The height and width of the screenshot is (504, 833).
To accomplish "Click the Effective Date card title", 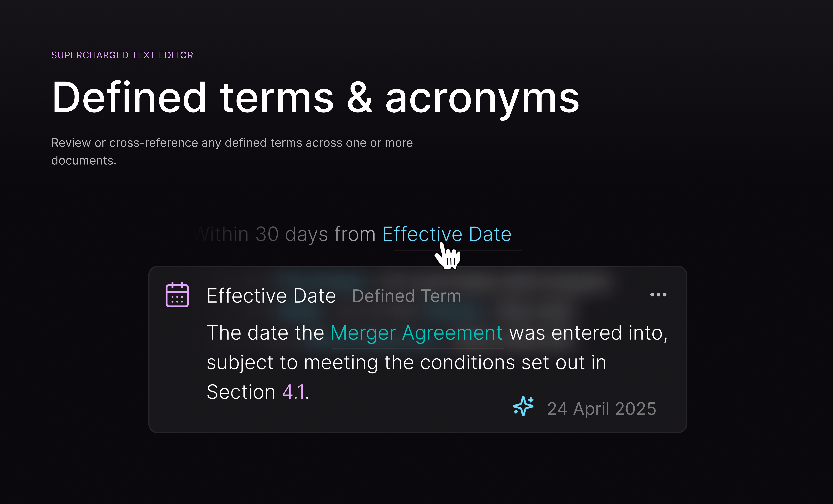I will click(x=271, y=296).
